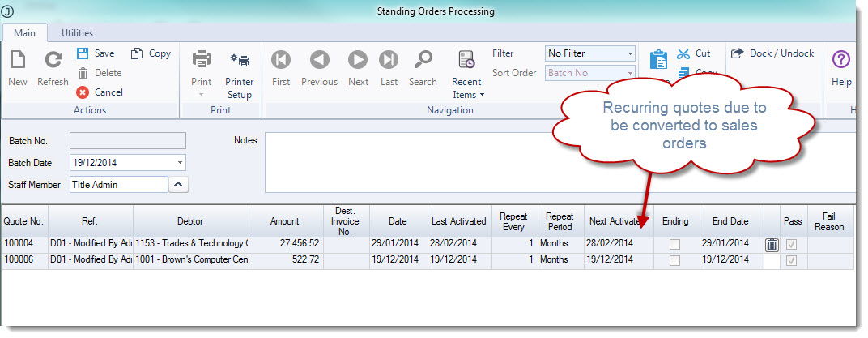Click the Batch No. field
This screenshot has height=338, width=868.
point(128,141)
